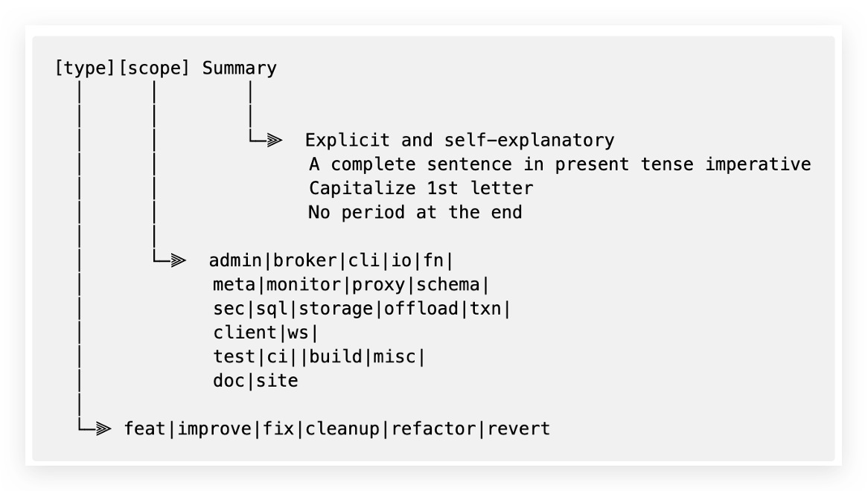Click the 'Explicit and self-explanatory' line
This screenshot has height=491, width=868.
coord(460,140)
